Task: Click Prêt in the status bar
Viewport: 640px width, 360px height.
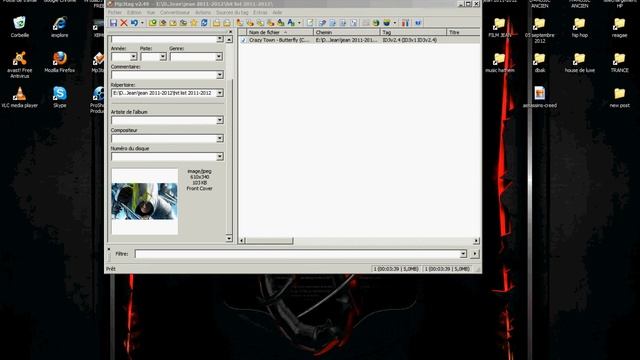Action: (x=111, y=269)
